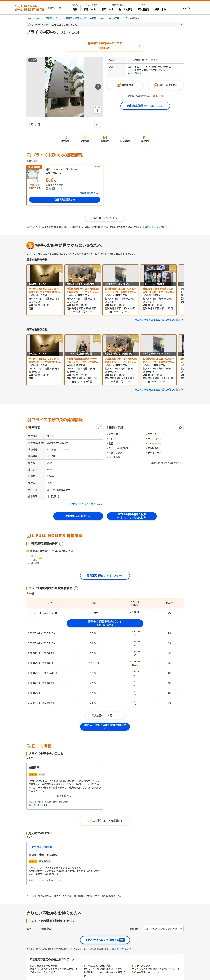Screen dimensions: 210x980
Task: Click the この物件の口コミを投稿する button
Action: click(105, 821)
